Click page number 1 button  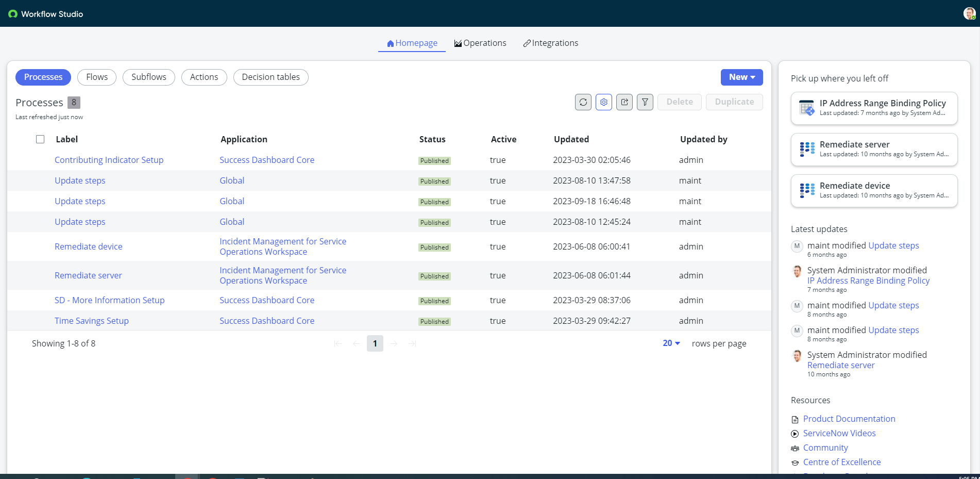point(375,343)
